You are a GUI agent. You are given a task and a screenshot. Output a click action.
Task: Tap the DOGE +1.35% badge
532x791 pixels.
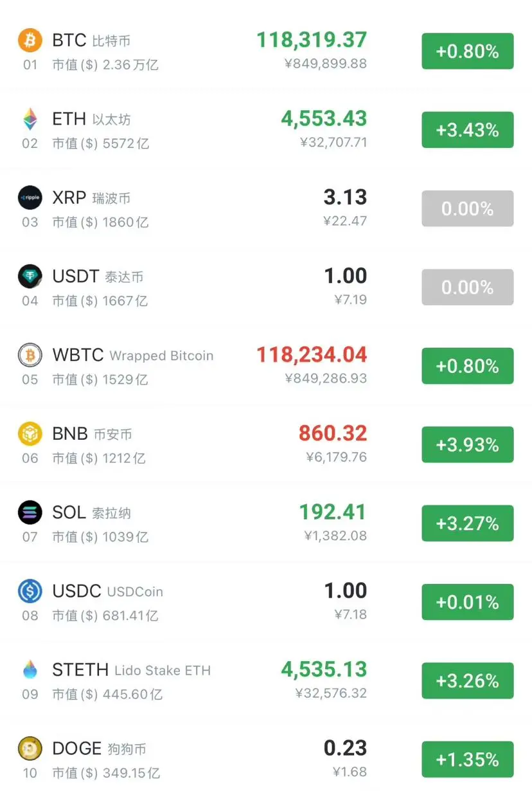[x=468, y=759]
